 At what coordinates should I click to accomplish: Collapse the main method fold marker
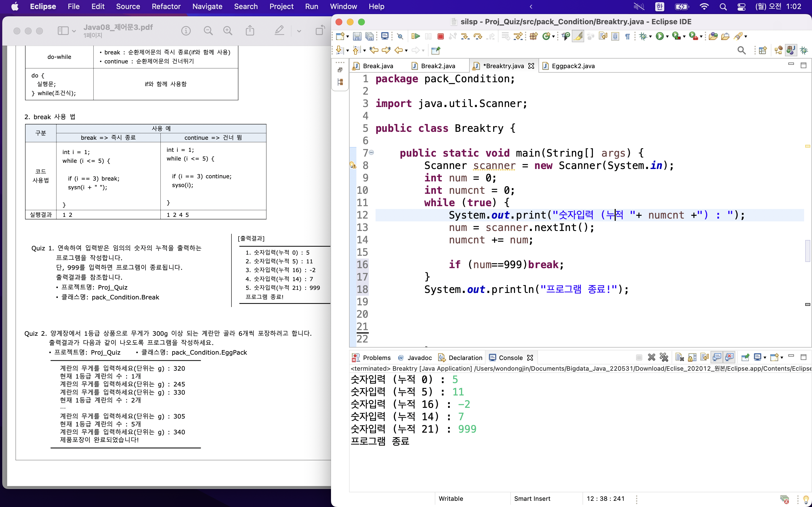[x=371, y=153]
